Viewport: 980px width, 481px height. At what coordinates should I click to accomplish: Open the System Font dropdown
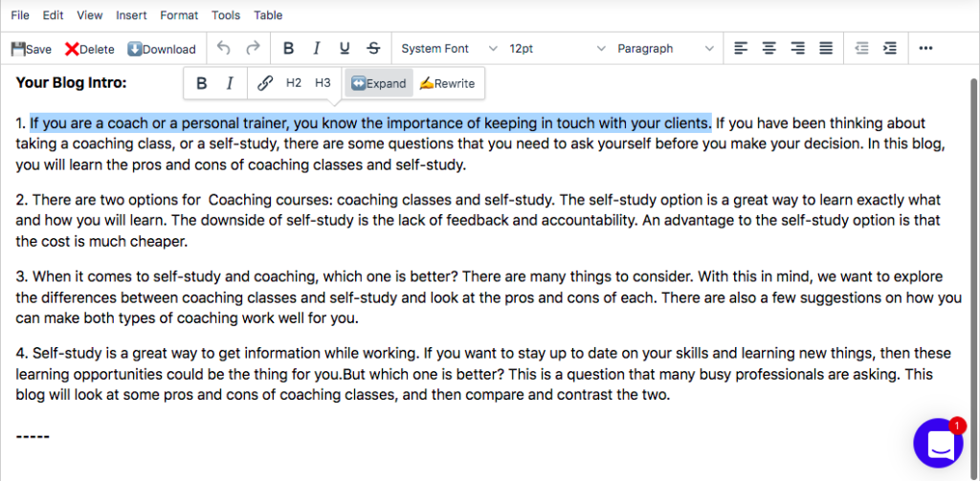[450, 48]
